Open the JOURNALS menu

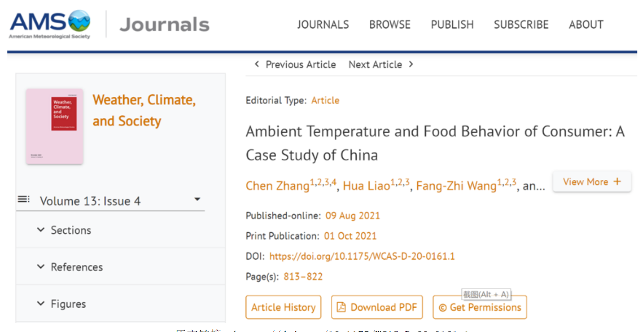coord(323,25)
